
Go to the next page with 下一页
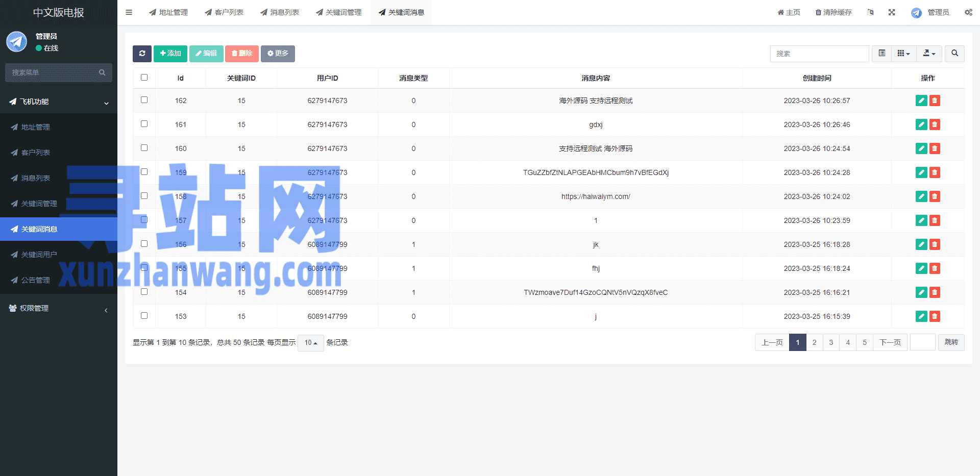[890, 342]
